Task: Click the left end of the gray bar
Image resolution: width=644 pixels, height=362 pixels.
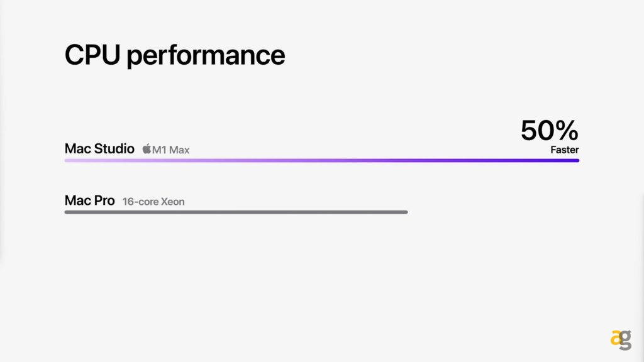Action: click(x=67, y=212)
